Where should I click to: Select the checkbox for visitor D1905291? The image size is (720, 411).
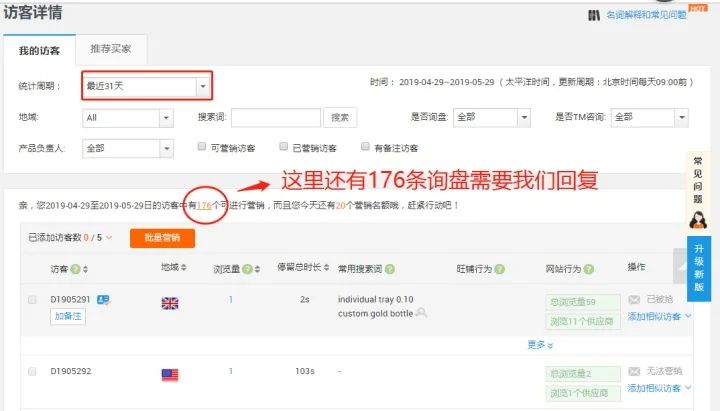(x=32, y=300)
